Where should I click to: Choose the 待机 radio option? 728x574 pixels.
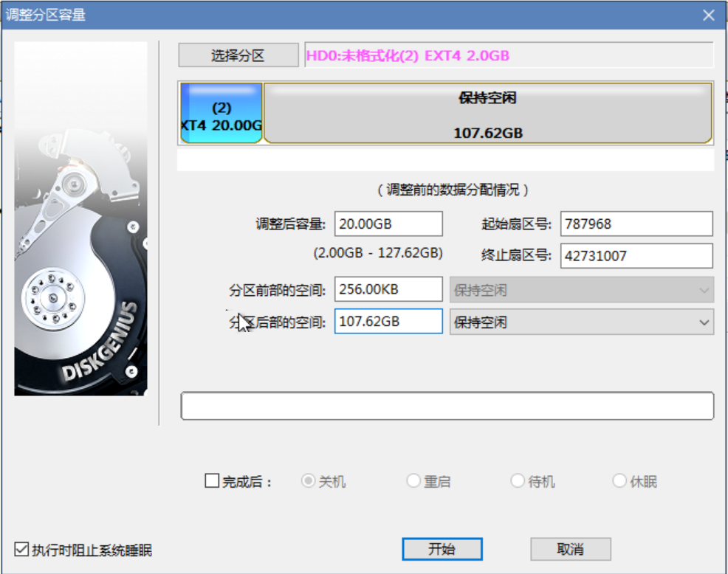(518, 482)
